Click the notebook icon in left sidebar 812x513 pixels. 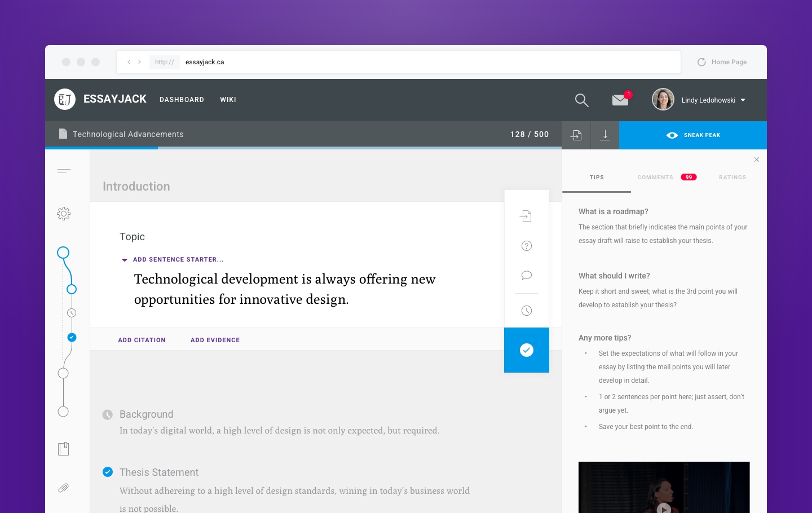pos(64,449)
